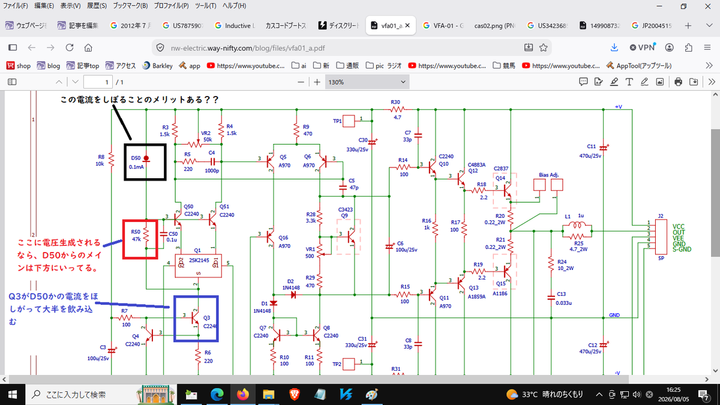Add a comment annotation to the PDF
This screenshot has width=720, height=405.
[583, 82]
